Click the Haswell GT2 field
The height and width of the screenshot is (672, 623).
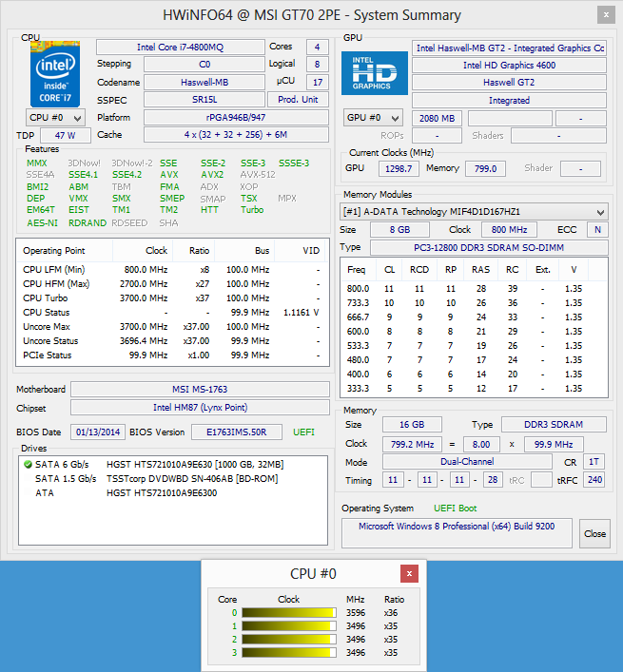point(509,83)
